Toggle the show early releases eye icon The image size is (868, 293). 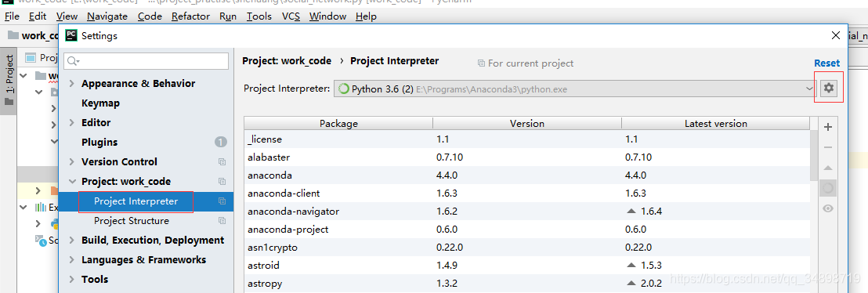(x=828, y=208)
